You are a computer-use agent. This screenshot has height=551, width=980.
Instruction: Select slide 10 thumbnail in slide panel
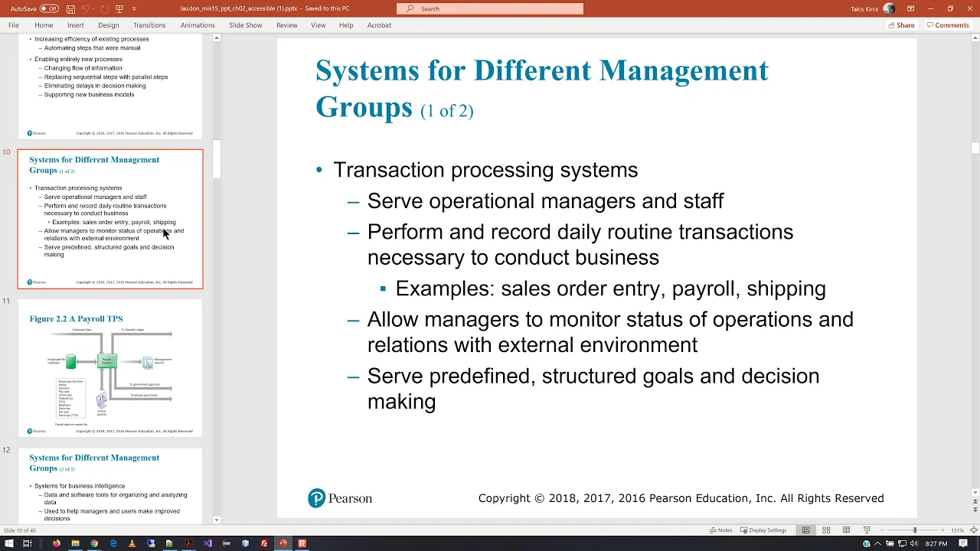pyautogui.click(x=110, y=219)
